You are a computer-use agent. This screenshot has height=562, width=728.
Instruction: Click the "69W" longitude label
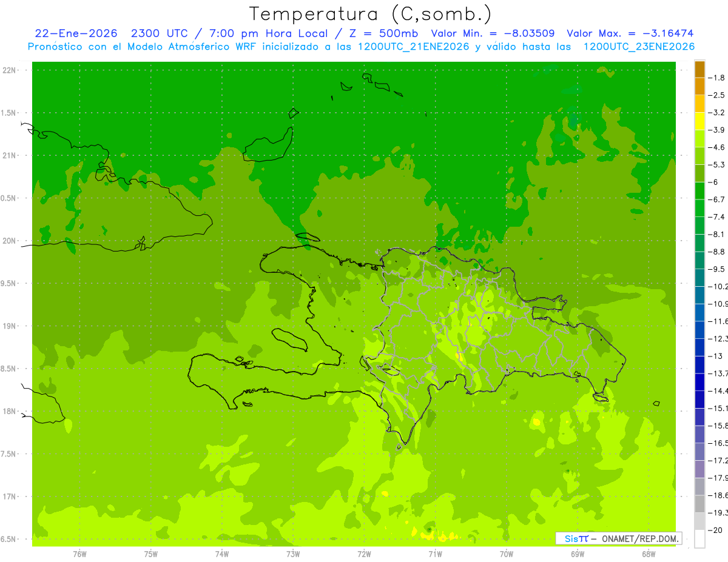(x=577, y=554)
